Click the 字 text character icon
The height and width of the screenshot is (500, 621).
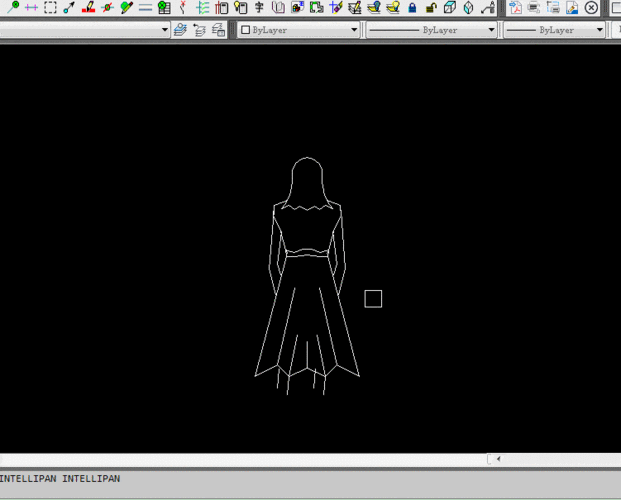[259, 8]
